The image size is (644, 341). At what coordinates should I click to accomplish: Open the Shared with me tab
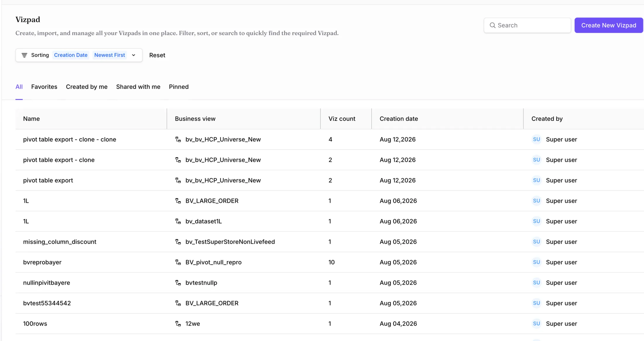click(x=138, y=87)
